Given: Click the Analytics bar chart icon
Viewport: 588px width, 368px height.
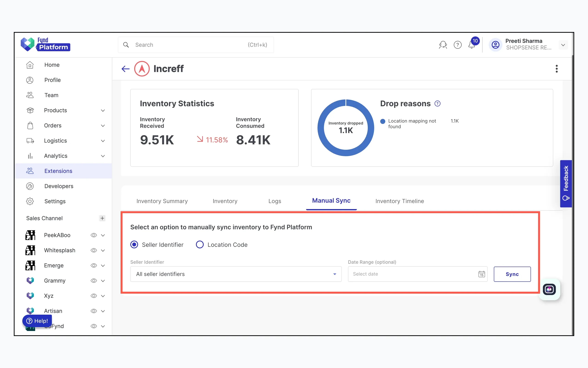Looking at the screenshot, I should [30, 156].
